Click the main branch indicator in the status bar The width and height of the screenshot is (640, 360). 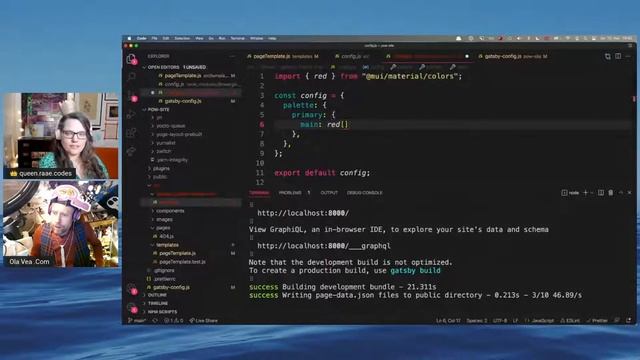point(137,320)
